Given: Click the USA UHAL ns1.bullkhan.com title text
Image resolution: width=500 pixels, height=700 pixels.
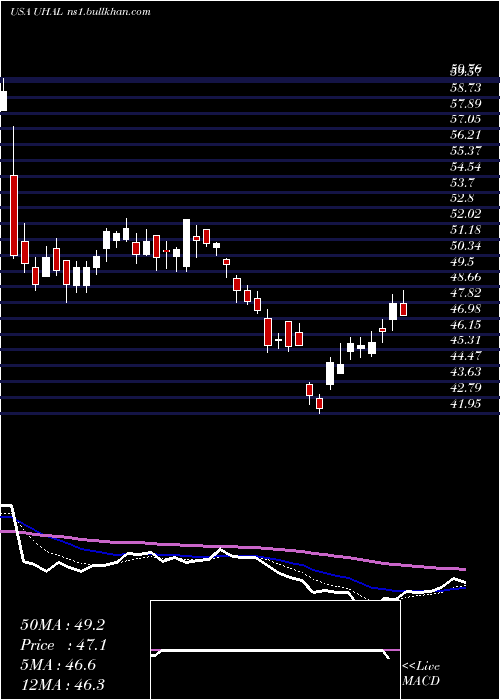Looking at the screenshot, I should [x=80, y=12].
